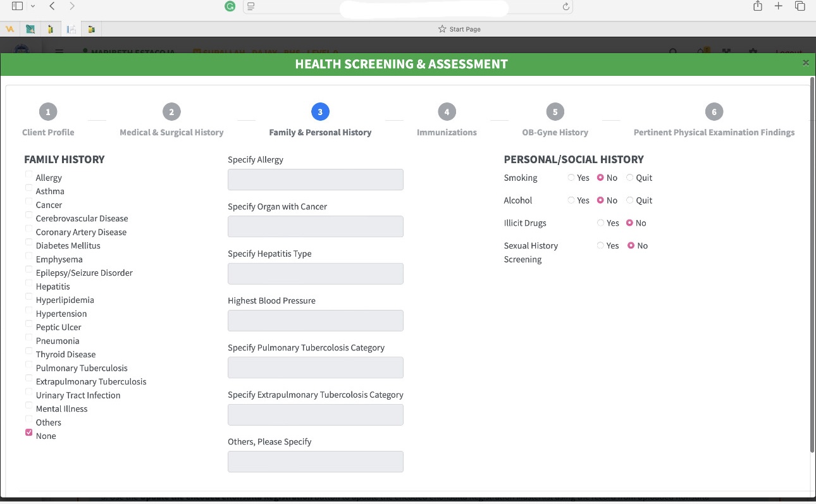Reload the page with the refresh icon

click(x=566, y=7)
